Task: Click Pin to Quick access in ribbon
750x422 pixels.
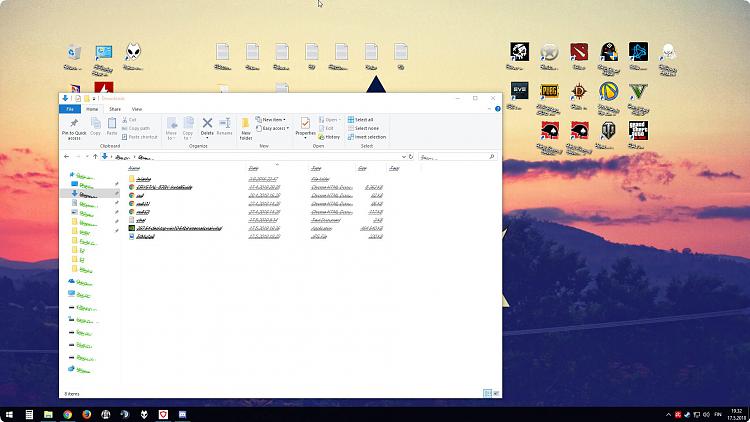Action: [x=74, y=129]
